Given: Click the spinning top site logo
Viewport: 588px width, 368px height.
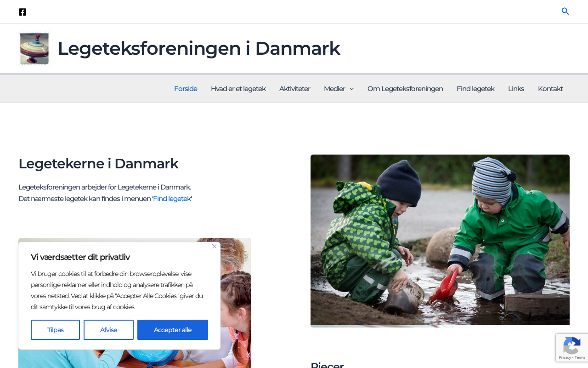Looking at the screenshot, I should point(34,48).
